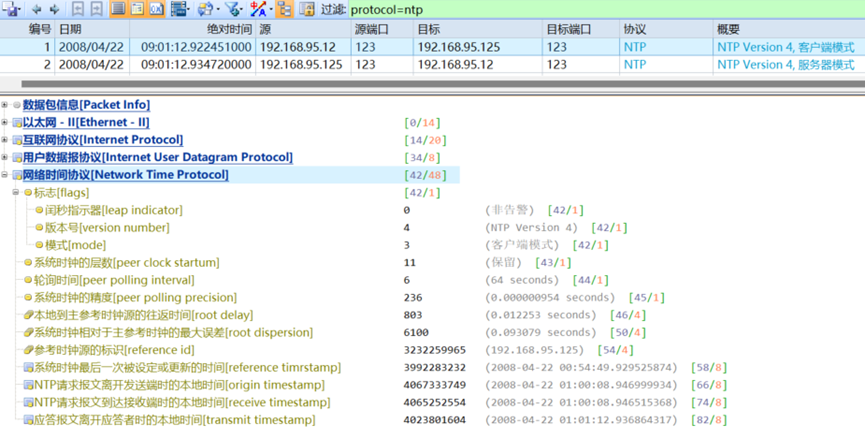The height and width of the screenshot is (439, 865).
Task: Toggle the packet list pane view icon
Action: (x=117, y=10)
